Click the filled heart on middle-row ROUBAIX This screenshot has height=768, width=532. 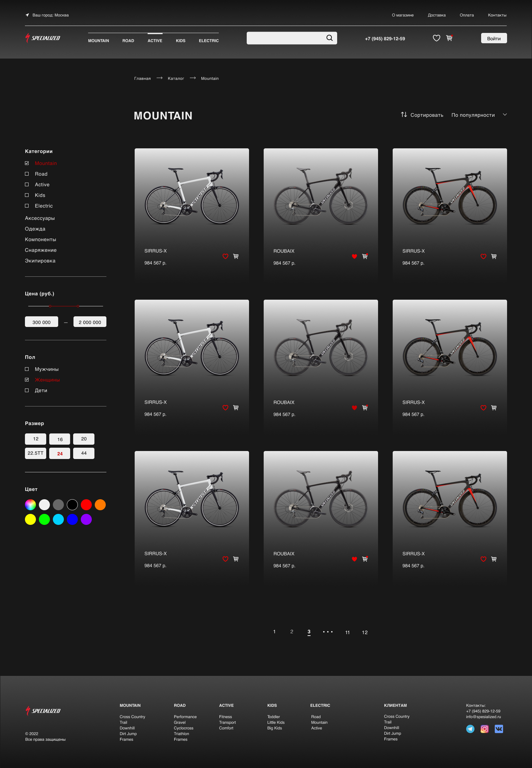pyautogui.click(x=354, y=408)
